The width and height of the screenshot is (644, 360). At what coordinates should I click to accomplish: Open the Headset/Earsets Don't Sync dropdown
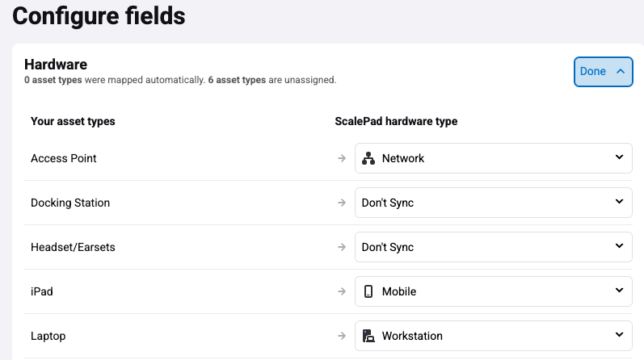coord(493,247)
